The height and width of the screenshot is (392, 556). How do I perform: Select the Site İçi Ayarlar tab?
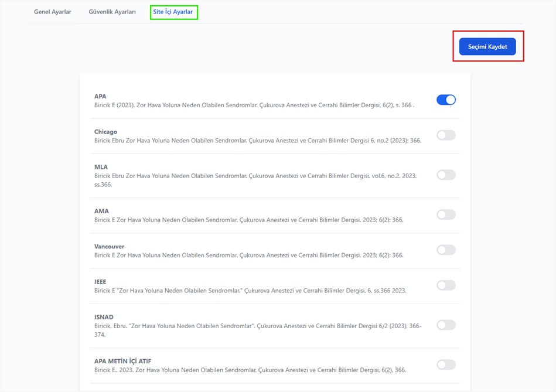173,12
